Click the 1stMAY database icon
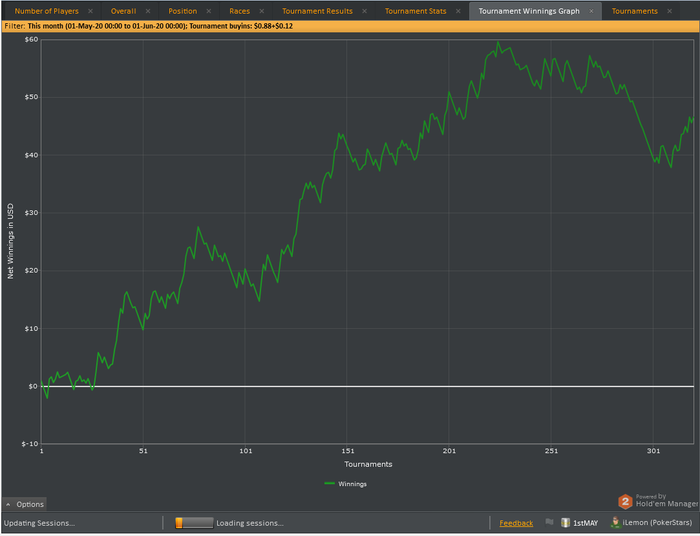700x536 pixels. pos(565,523)
